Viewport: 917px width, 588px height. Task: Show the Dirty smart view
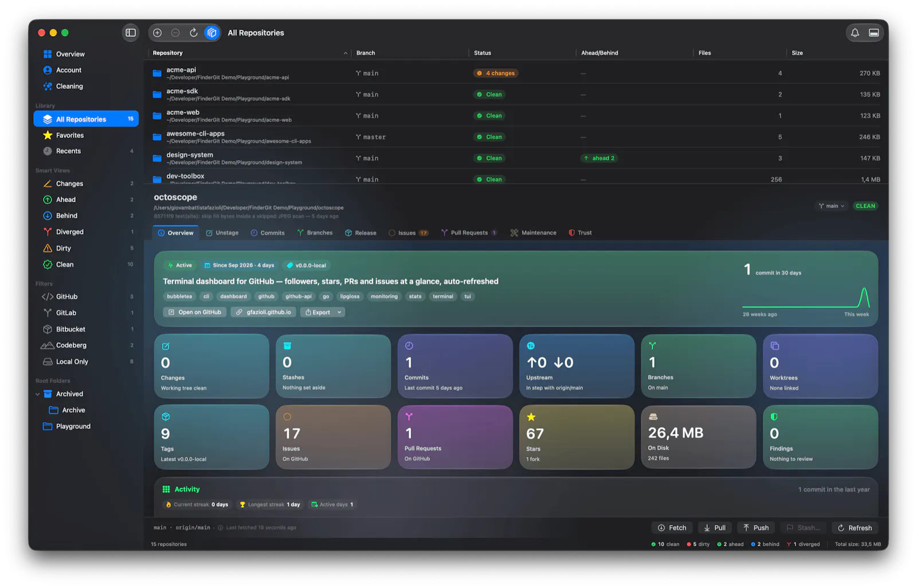86,248
